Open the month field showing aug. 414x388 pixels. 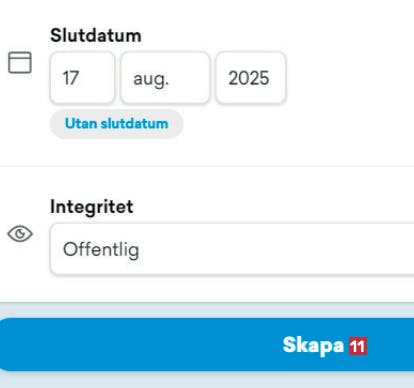click(x=165, y=78)
